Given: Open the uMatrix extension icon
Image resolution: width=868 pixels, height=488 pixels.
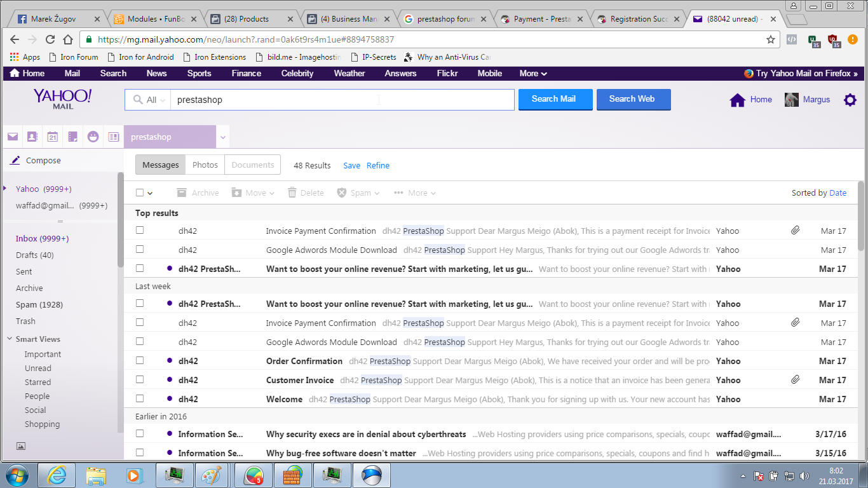Looking at the screenshot, I should [x=814, y=41].
